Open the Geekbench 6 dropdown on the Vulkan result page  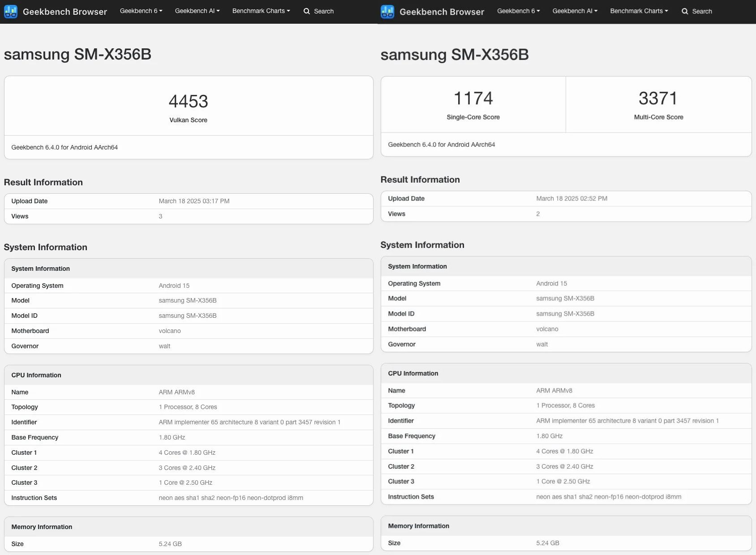(x=141, y=11)
